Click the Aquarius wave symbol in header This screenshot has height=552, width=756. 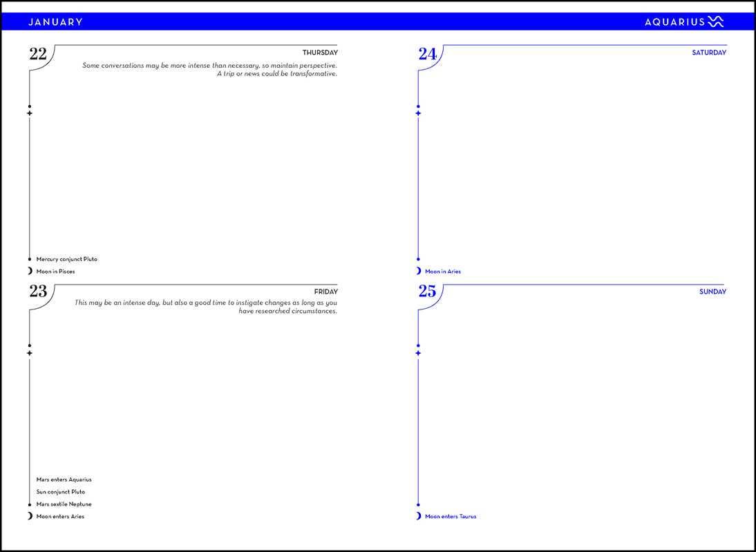click(x=715, y=21)
